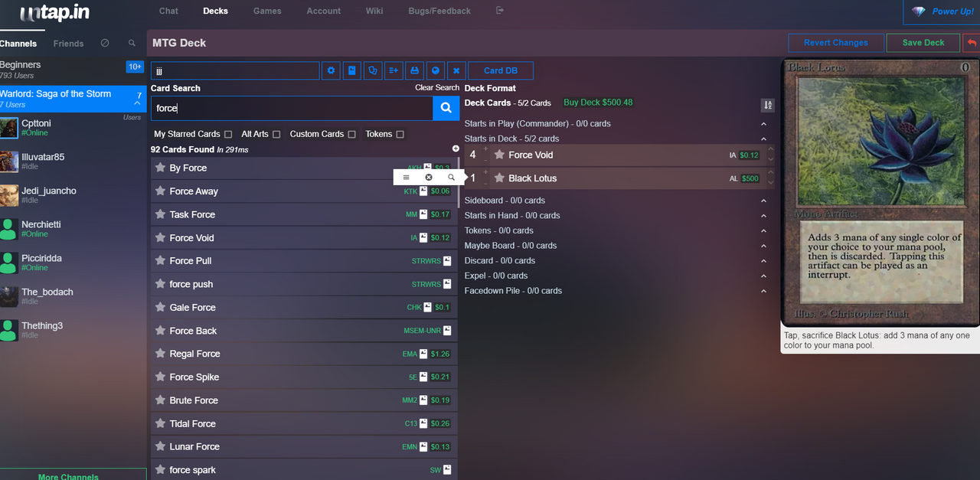Collapse the Maybe Board section chevron
Screen dimensions: 980x480
763,246
